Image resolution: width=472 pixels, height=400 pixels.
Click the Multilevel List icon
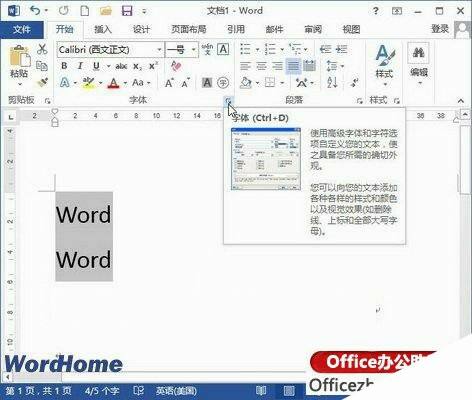coord(295,49)
